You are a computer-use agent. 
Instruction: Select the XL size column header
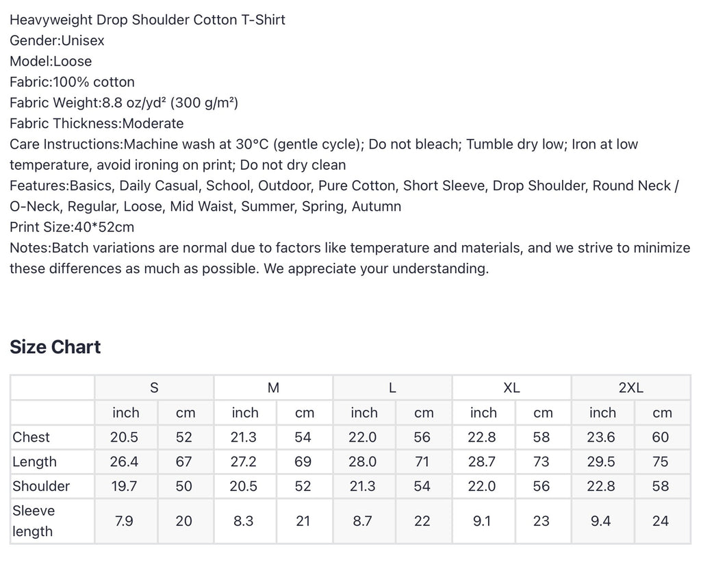click(x=512, y=387)
